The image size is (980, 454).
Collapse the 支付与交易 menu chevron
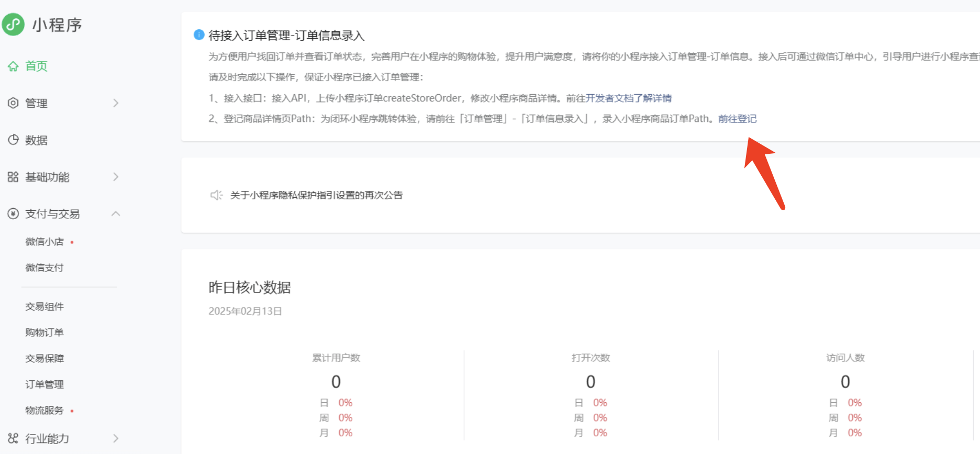point(116,213)
